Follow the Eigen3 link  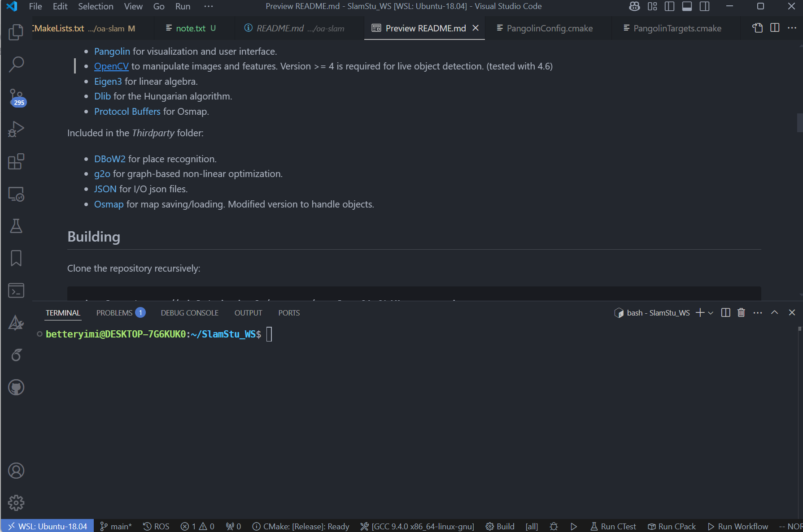108,82
